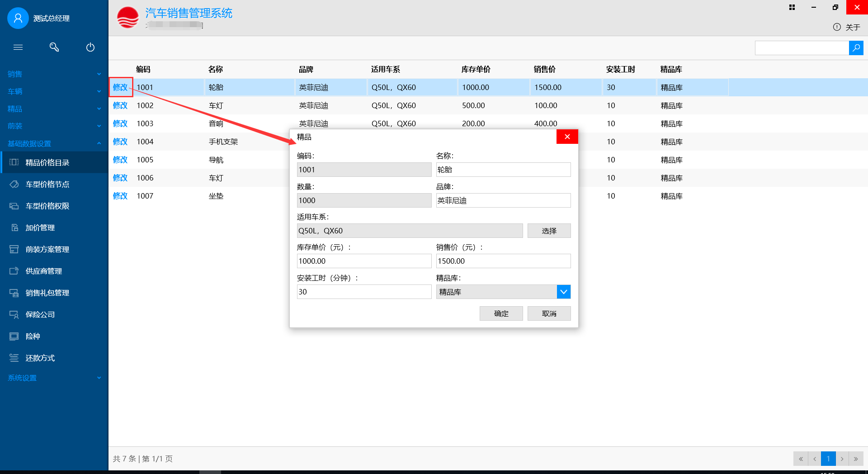Click the hamburger menu icon in sidebar
Viewport: 868px width, 474px height.
pyautogui.click(x=18, y=47)
